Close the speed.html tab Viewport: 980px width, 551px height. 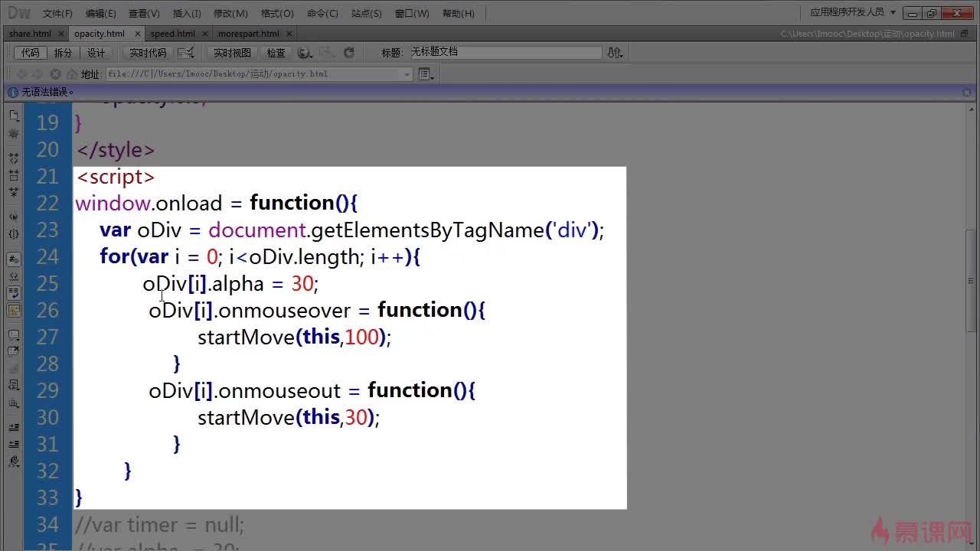click(204, 34)
